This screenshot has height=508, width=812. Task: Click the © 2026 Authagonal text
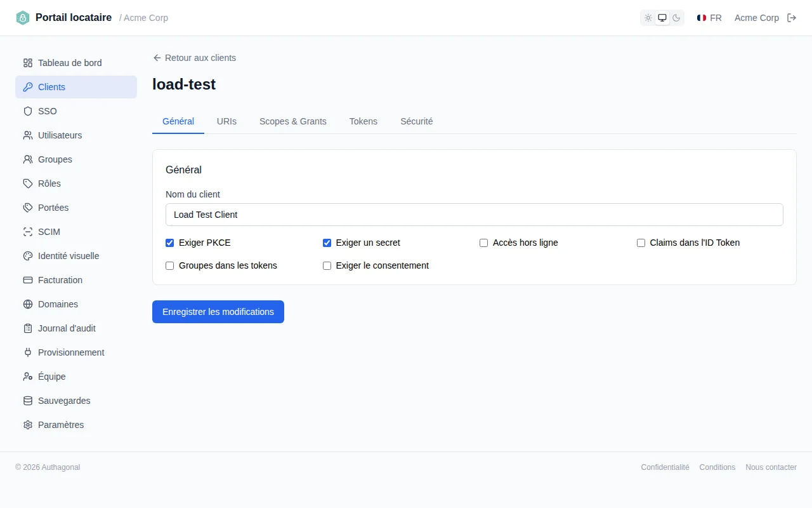click(48, 467)
